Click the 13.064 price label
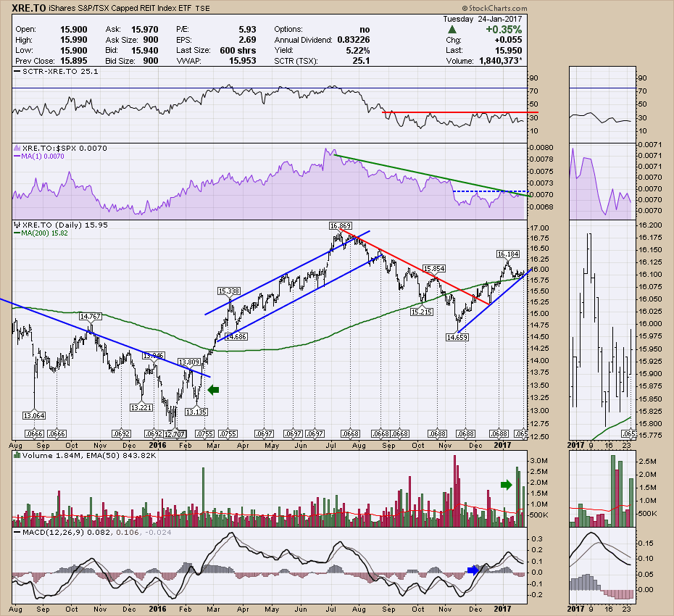Viewport: 674px width, 616px height. 34,416
